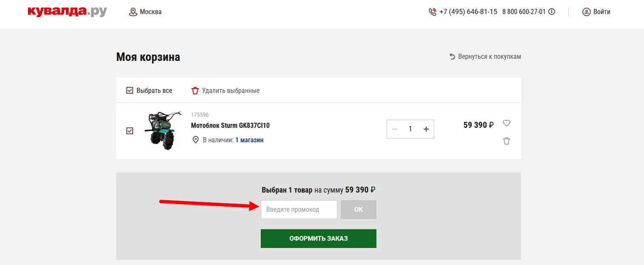Click the Кувалда.ру logo
The height and width of the screenshot is (265, 644).
[67, 12]
